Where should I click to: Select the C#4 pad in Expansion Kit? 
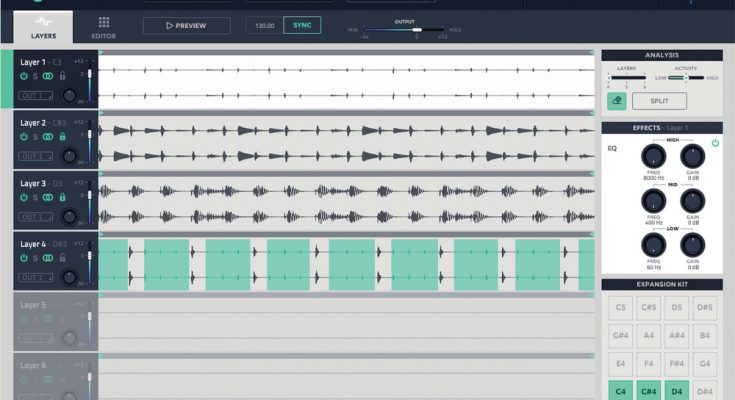[x=649, y=391]
